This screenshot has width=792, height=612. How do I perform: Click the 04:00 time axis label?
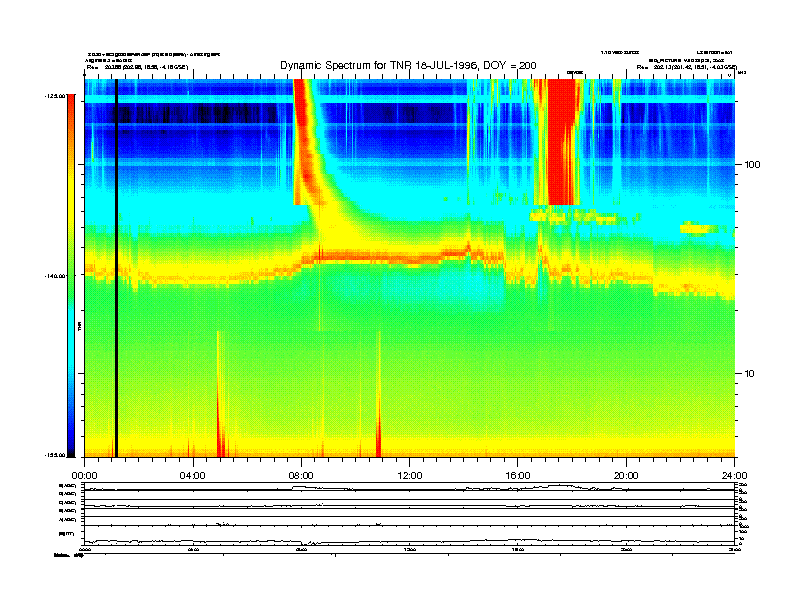(x=193, y=476)
